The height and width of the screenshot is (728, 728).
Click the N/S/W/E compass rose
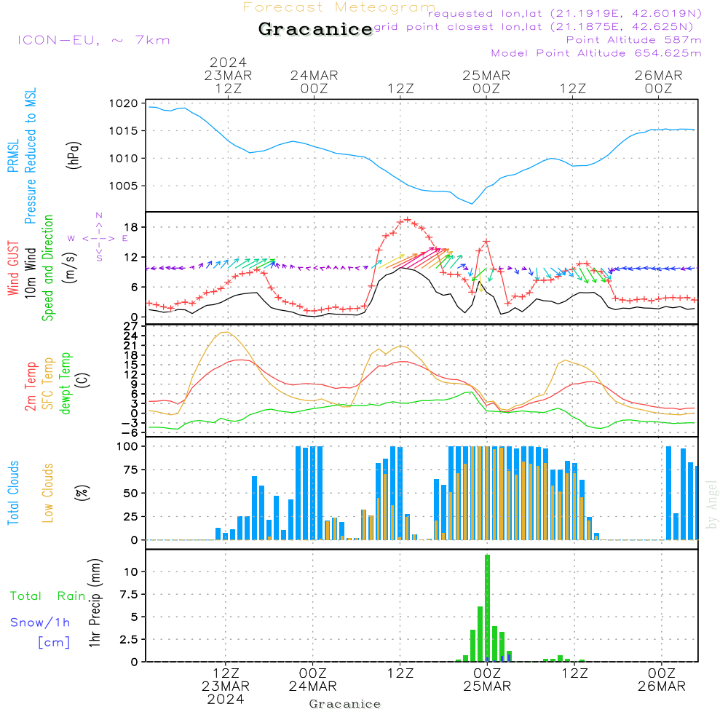tap(99, 237)
